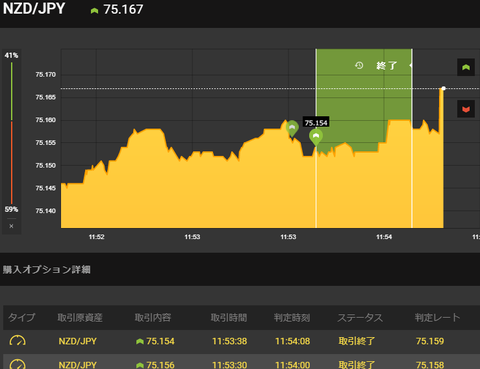Click the 75.160 price axis label

46,120
